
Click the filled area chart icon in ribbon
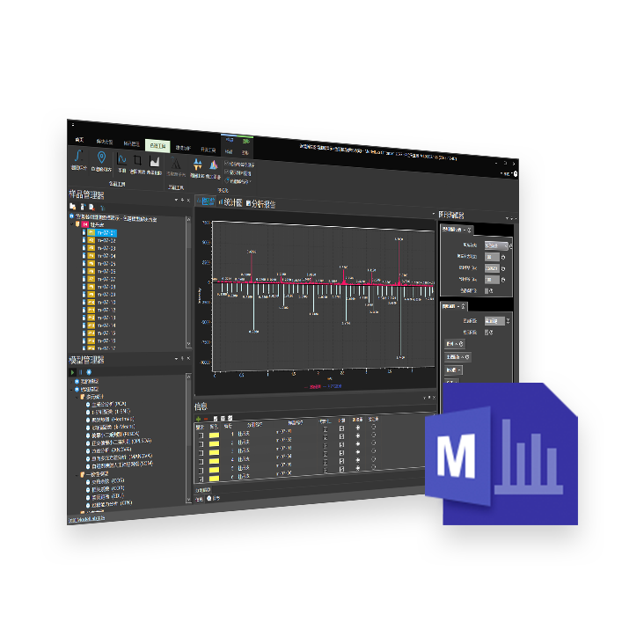pos(155,161)
